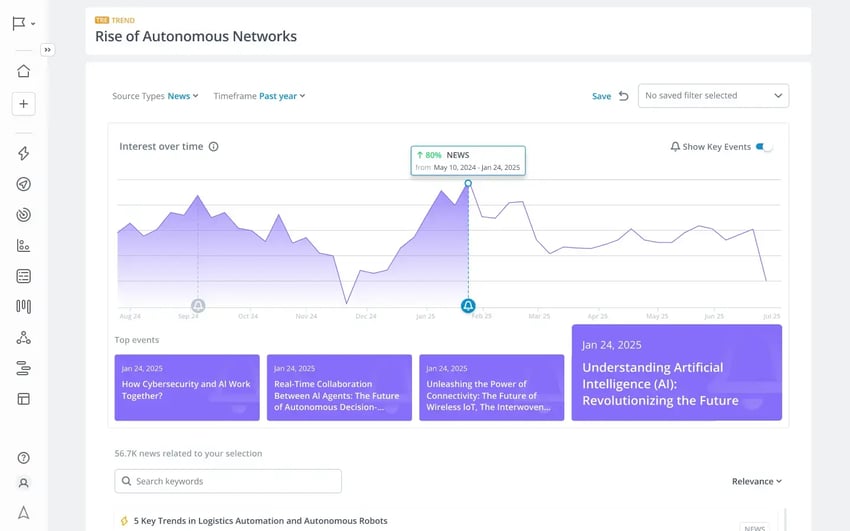The height and width of the screenshot is (531, 850).
Task: Toggle the Show Key Events switch
Action: 764,147
